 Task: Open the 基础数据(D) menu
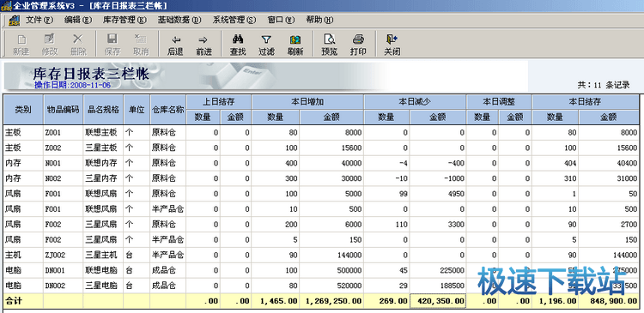click(179, 20)
